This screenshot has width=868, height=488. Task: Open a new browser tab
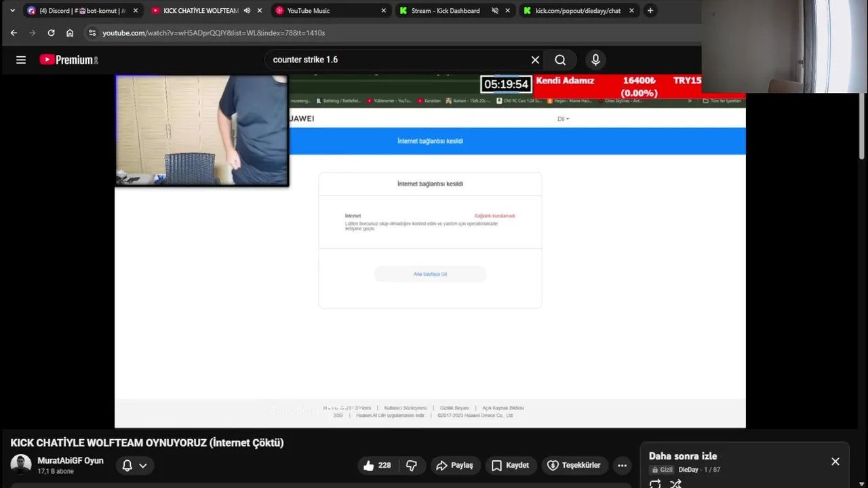coord(650,10)
